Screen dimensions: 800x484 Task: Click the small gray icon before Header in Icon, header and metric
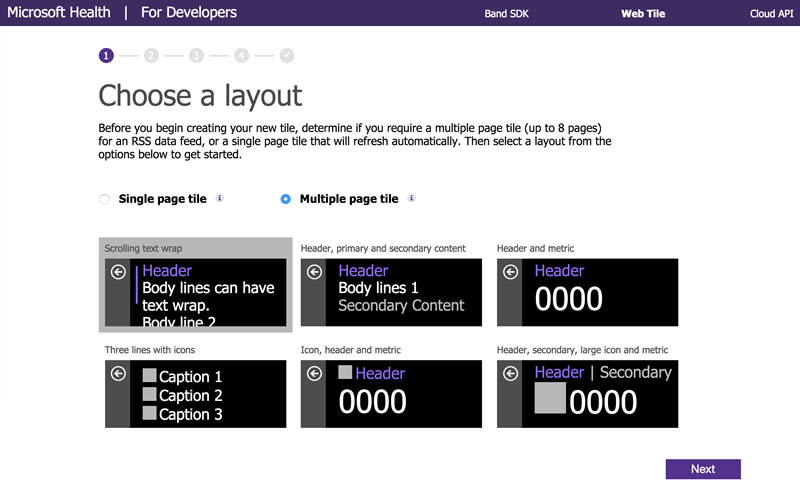345,372
